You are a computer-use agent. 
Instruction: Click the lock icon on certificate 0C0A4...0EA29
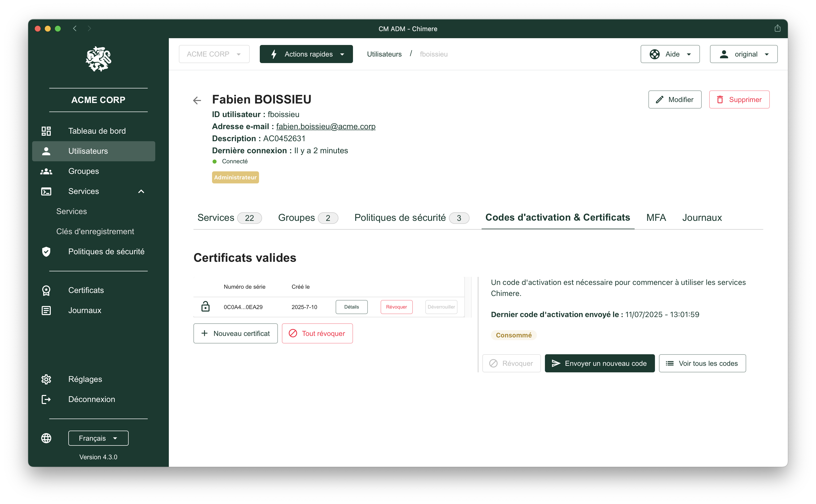click(x=205, y=306)
